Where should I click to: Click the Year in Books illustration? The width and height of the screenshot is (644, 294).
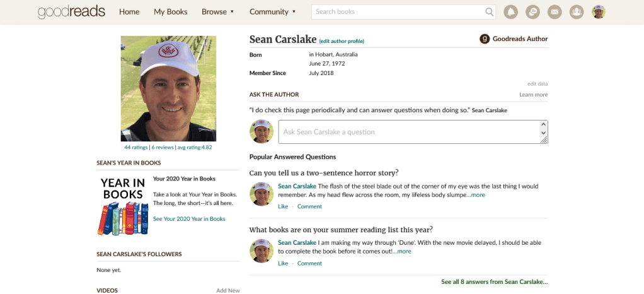[x=123, y=206]
